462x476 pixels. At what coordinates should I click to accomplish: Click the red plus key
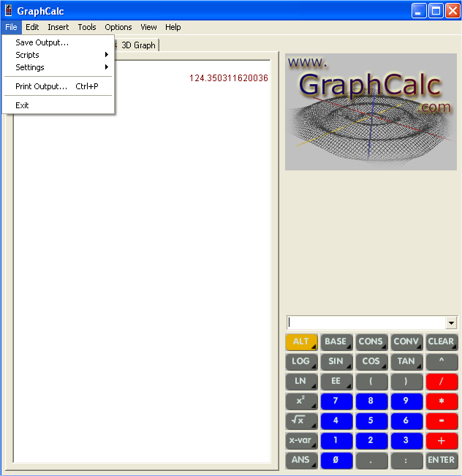(442, 441)
